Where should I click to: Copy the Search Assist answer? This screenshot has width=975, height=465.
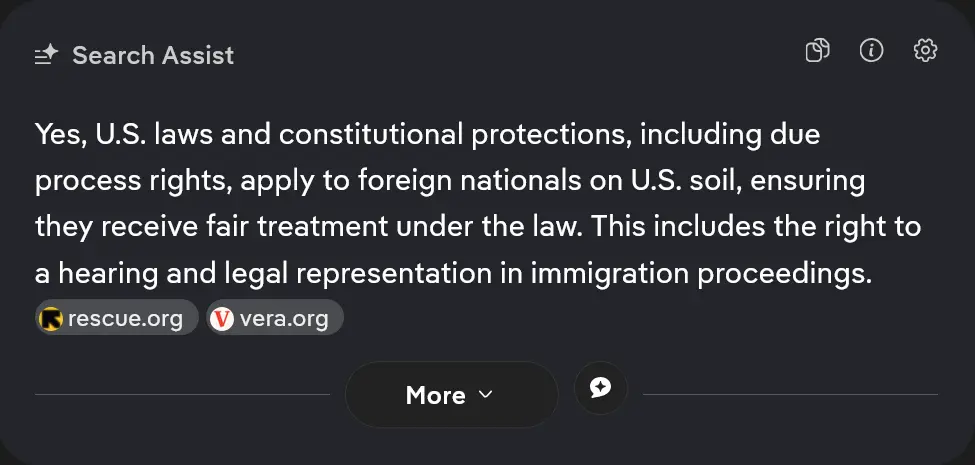[817, 51]
